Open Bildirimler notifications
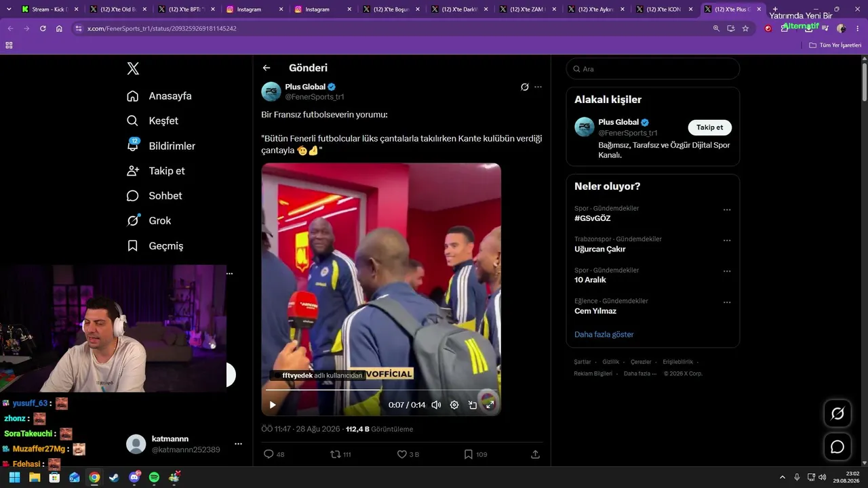Viewport: 868px width, 488px height. (x=161, y=146)
